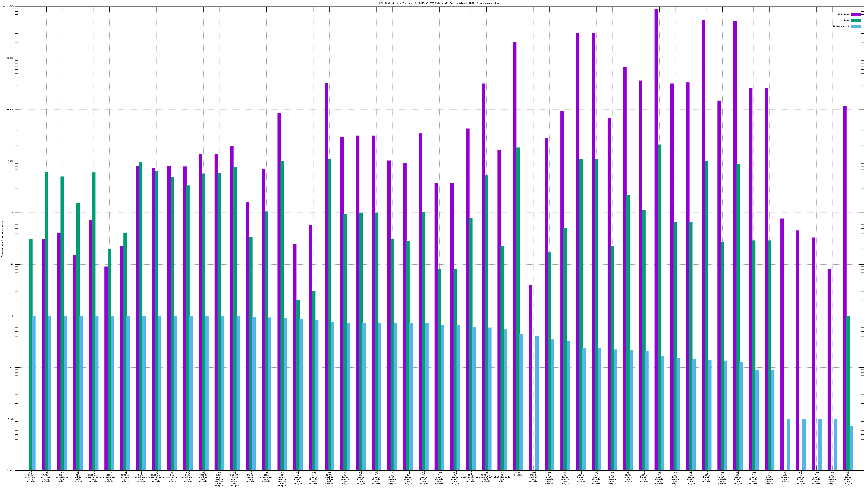Click the RBL Statistics chart title
The height and width of the screenshot is (488, 868).
point(439,3)
